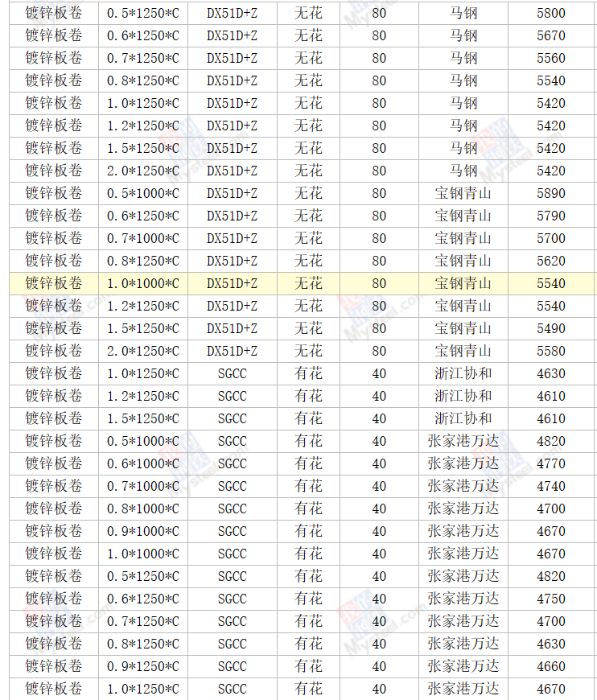
Task: Click the 0.9*1250*C specification cell
Action: [143, 666]
